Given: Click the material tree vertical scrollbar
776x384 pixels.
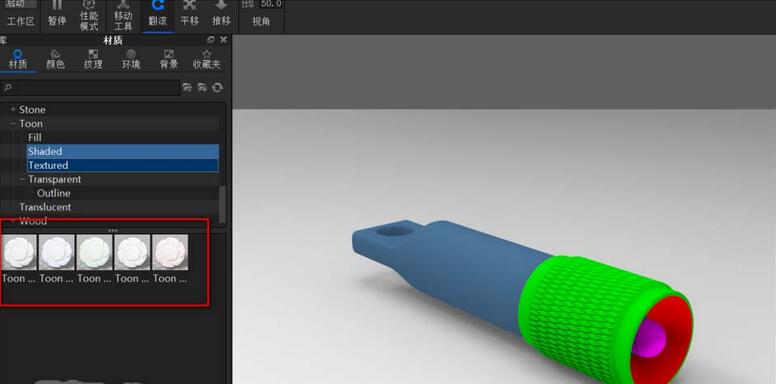Looking at the screenshot, I should pos(222,204).
